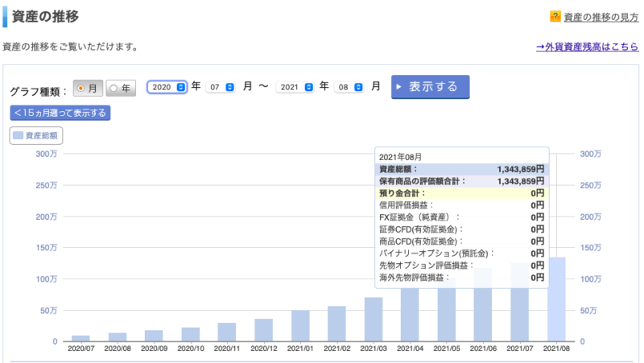Click the 先物オプション評価損益 tooltip row
644x363 pixels.
coord(461,266)
